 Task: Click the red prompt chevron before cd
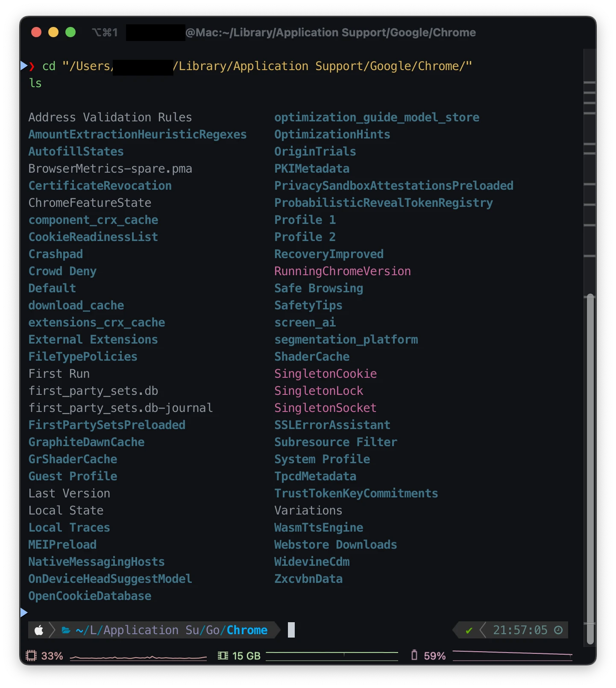click(x=32, y=66)
